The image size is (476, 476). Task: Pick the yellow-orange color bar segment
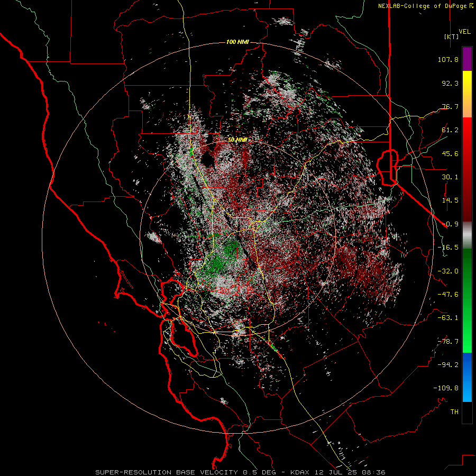pos(467,94)
